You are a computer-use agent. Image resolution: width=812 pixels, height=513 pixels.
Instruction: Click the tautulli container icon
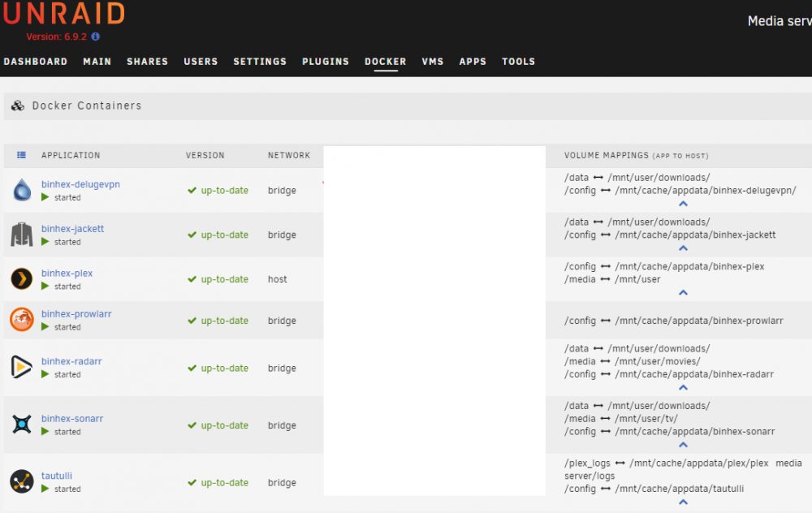[22, 481]
